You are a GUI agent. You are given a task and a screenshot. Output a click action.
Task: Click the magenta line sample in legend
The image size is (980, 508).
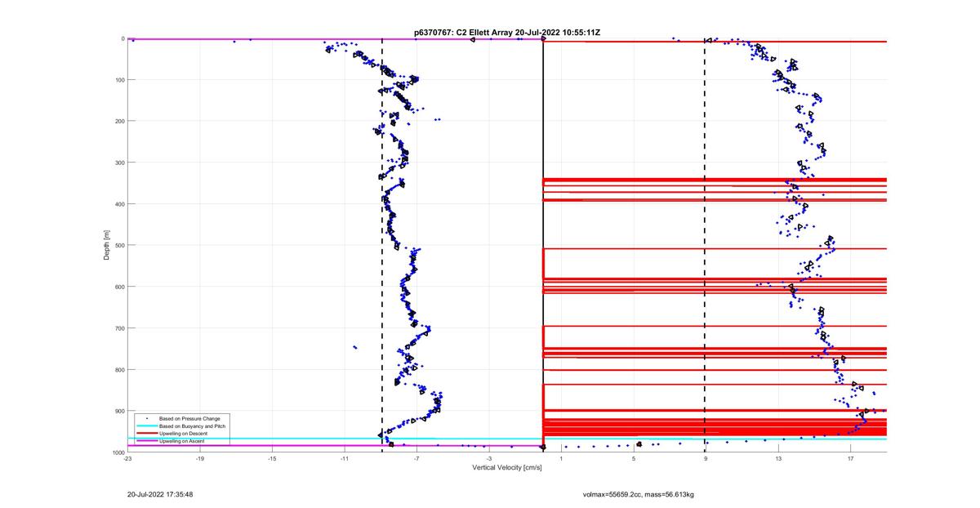(146, 441)
